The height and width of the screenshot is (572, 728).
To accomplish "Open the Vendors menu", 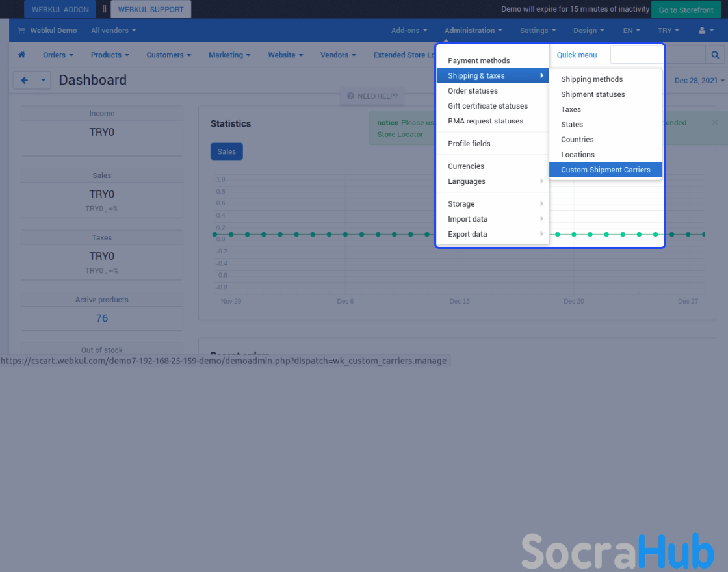I will (x=338, y=55).
